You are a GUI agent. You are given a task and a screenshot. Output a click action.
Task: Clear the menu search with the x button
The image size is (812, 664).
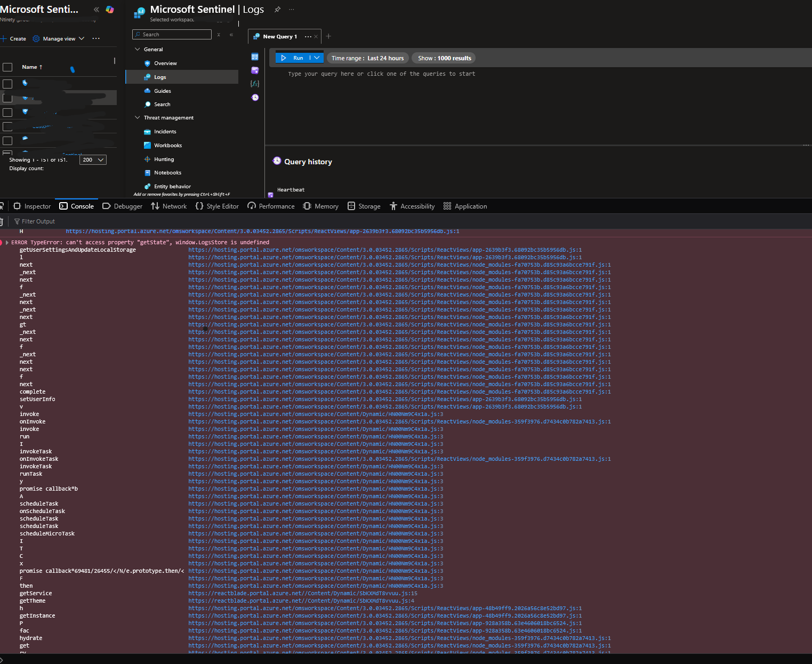coord(219,34)
